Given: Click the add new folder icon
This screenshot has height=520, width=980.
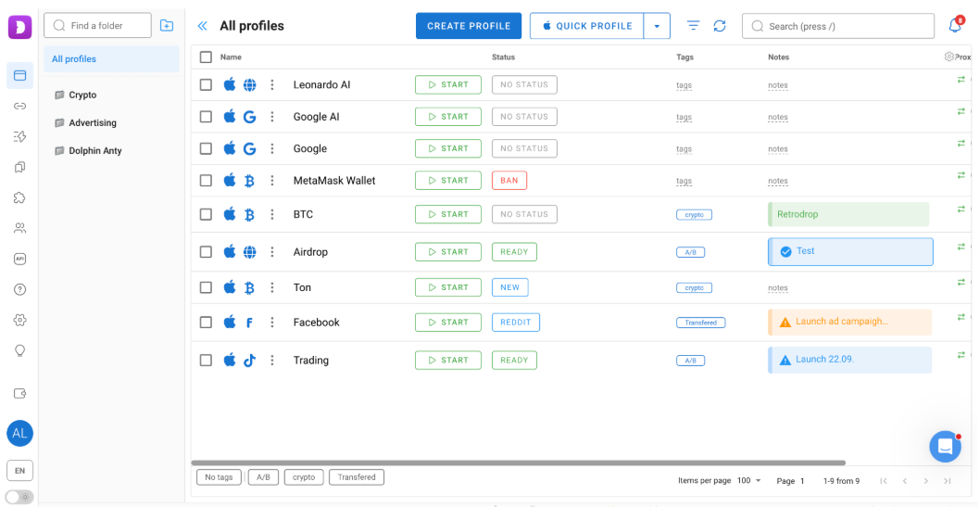Looking at the screenshot, I should [166, 26].
